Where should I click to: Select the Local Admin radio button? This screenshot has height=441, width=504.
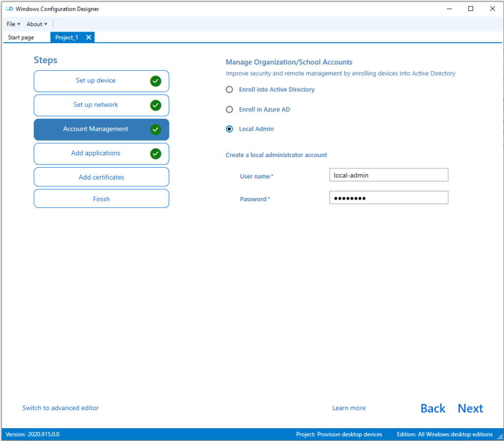pyautogui.click(x=229, y=129)
